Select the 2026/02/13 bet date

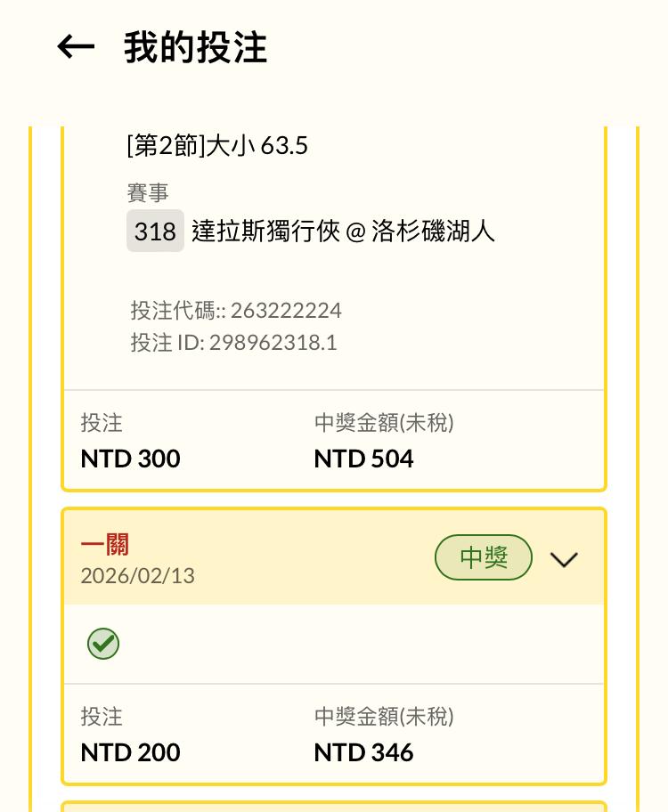coord(137,576)
